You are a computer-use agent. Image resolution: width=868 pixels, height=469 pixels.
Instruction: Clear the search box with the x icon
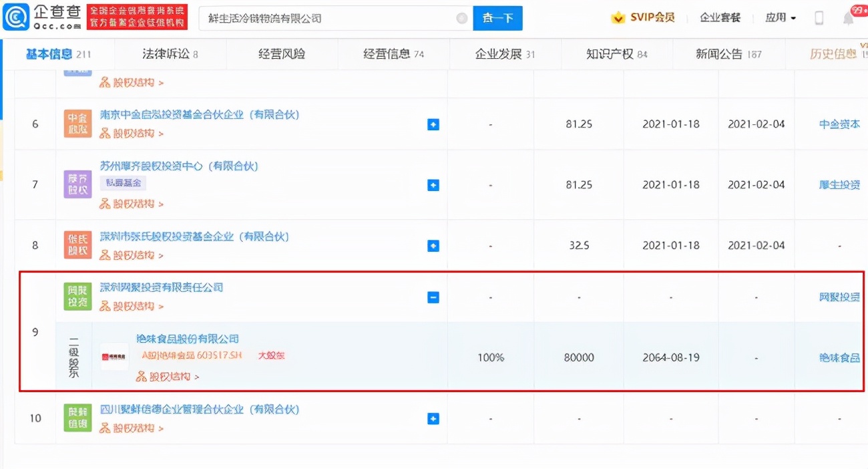coord(461,18)
